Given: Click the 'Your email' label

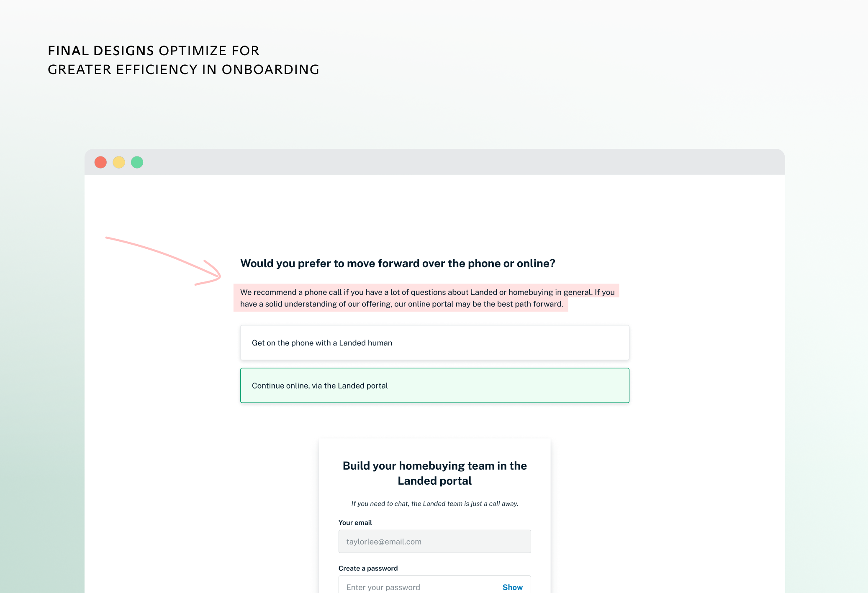Looking at the screenshot, I should (355, 523).
